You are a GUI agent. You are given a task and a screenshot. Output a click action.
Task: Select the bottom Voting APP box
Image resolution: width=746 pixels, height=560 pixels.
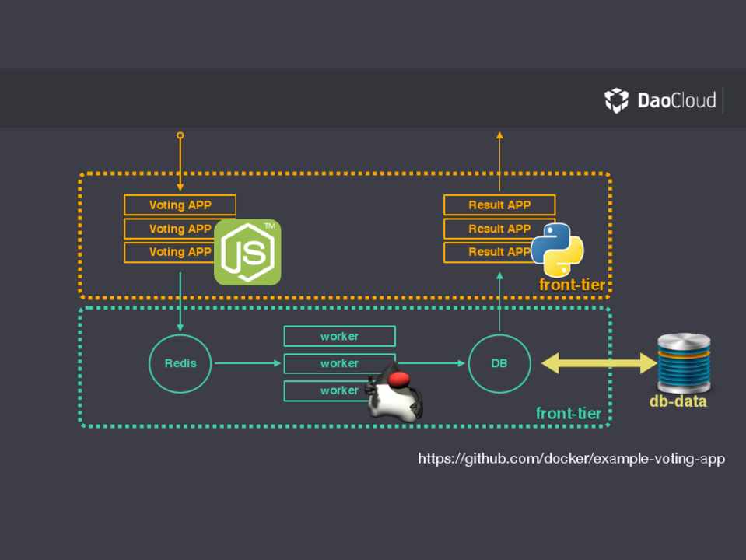170,252
